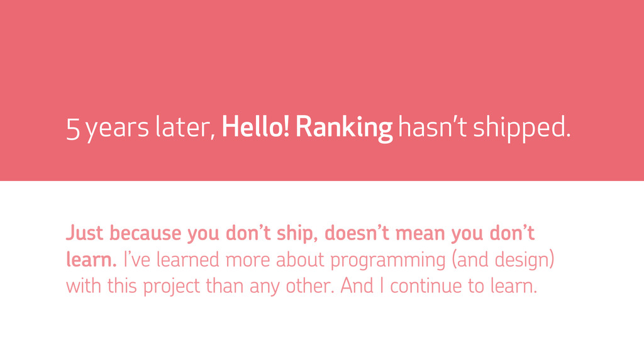The image size is (644, 362).
Task: Click the bold "Hello! Ranking" title text
Action: click(307, 128)
